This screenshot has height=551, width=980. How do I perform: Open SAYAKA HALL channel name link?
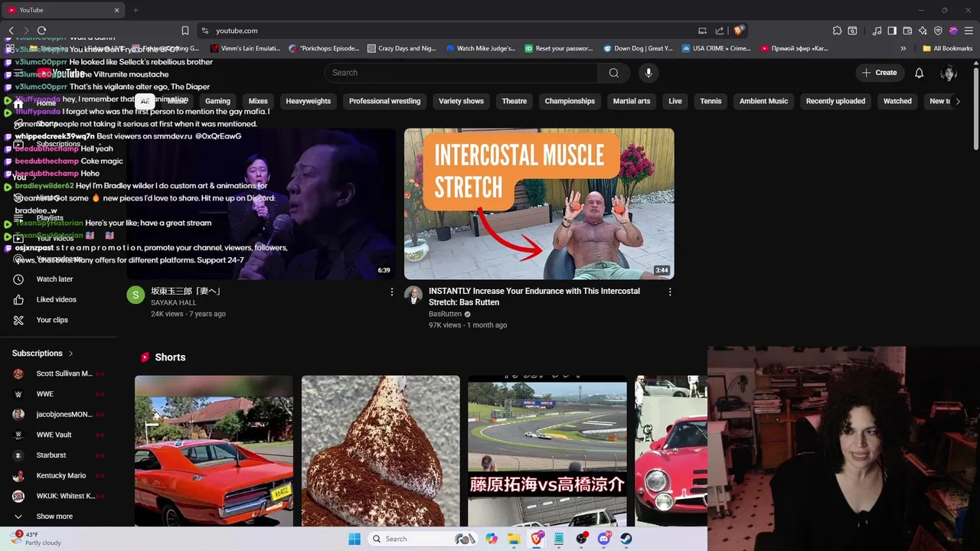174,303
